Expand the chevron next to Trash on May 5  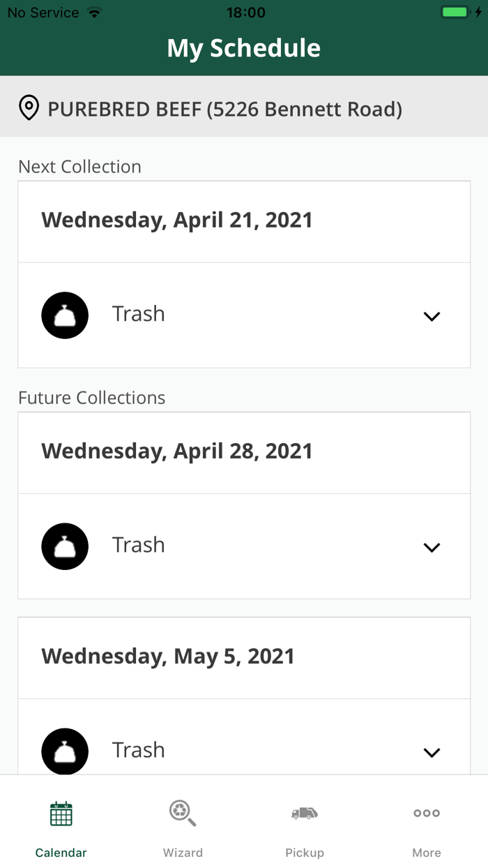432,753
